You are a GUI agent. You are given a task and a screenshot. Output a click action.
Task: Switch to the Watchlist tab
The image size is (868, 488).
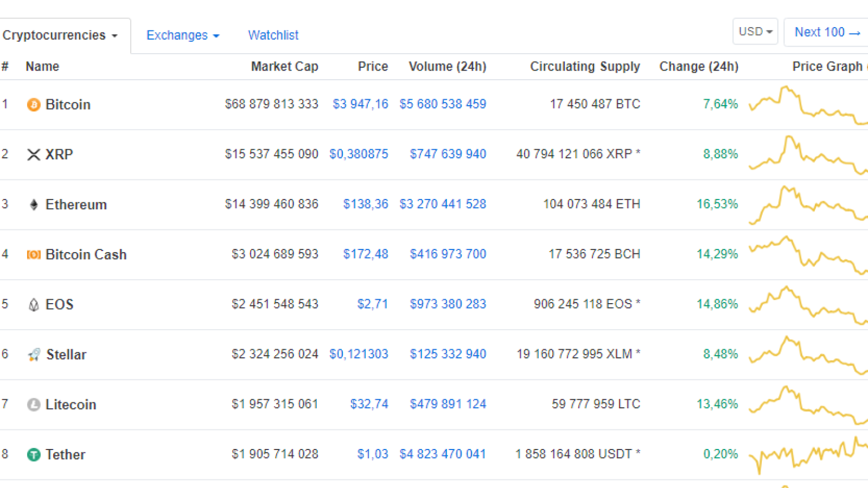[x=273, y=35]
